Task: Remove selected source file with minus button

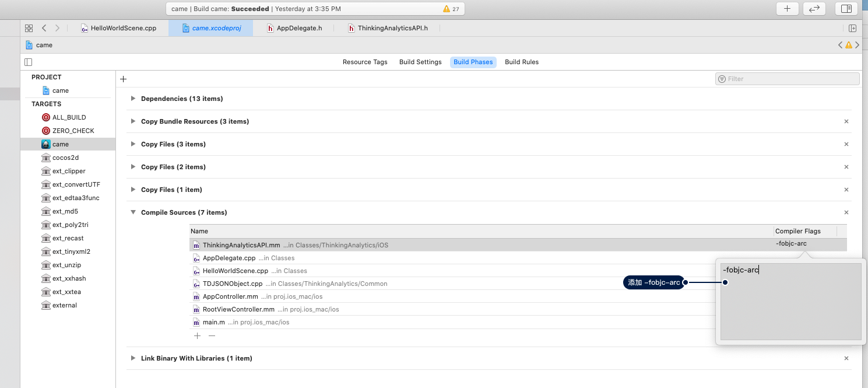Action: (x=212, y=336)
